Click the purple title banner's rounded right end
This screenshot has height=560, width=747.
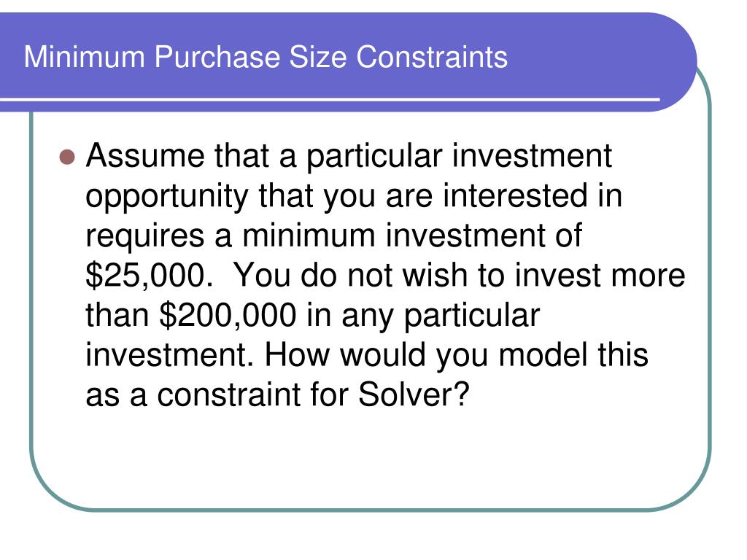point(672,62)
